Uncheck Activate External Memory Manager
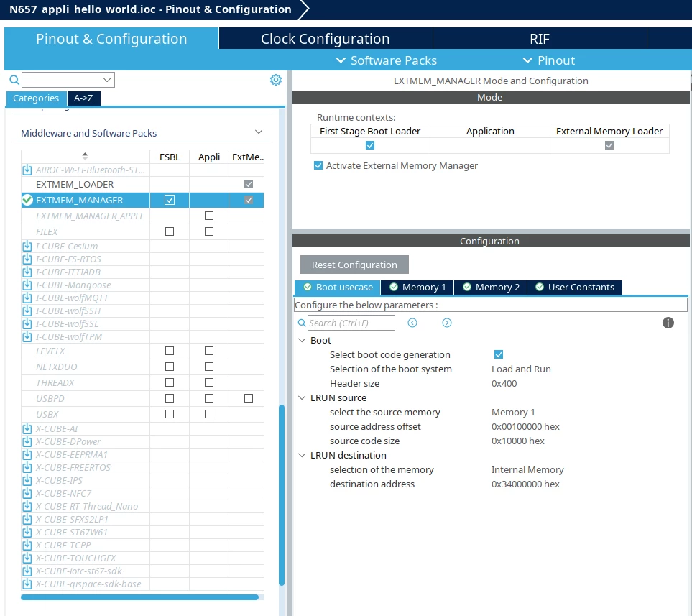692x616 pixels. click(x=318, y=165)
